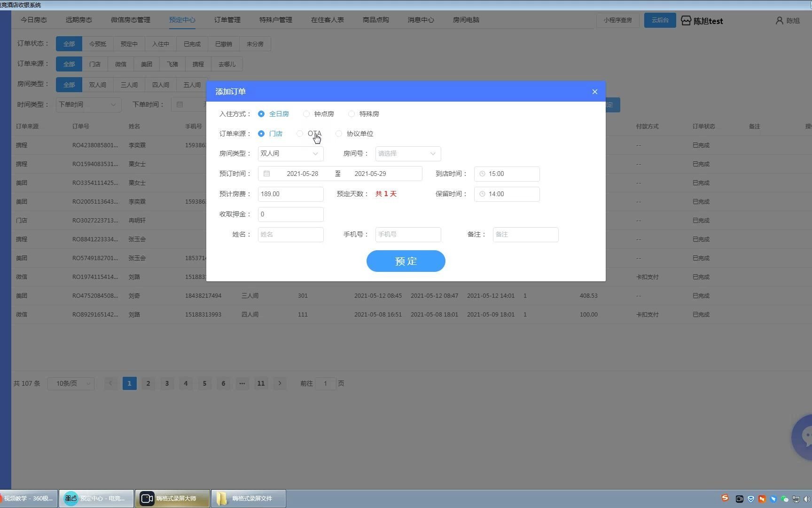Click the volume speaker tray icon
812x508 pixels.
tap(807, 499)
